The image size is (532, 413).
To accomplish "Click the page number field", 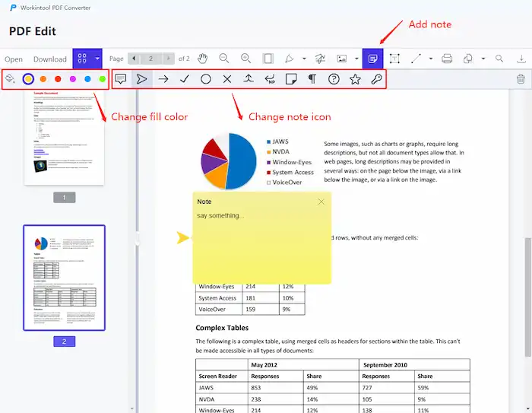I will tap(151, 59).
